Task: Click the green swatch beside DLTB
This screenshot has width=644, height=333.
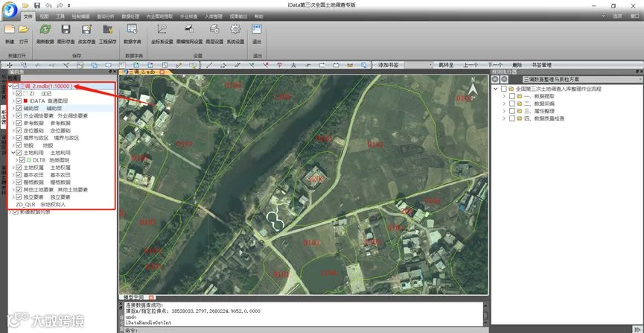Action: point(30,160)
